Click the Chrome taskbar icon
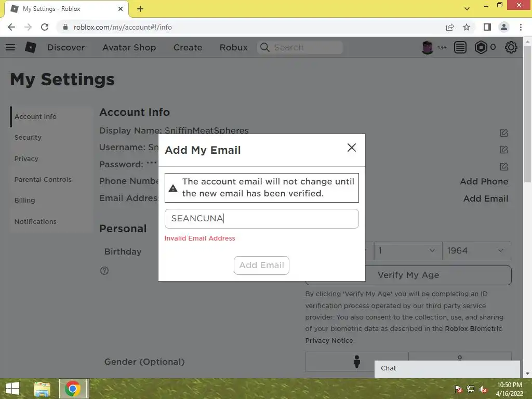The height and width of the screenshot is (399, 532). click(73, 389)
